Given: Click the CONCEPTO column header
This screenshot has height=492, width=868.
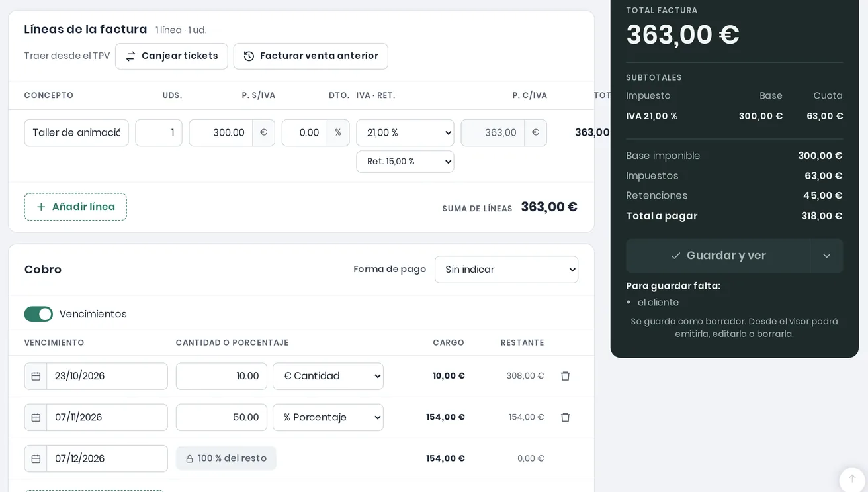Looking at the screenshot, I should (49, 95).
